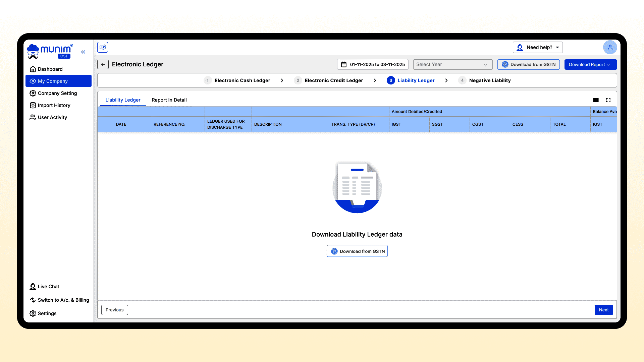Open the column chooser icon

coord(596,100)
